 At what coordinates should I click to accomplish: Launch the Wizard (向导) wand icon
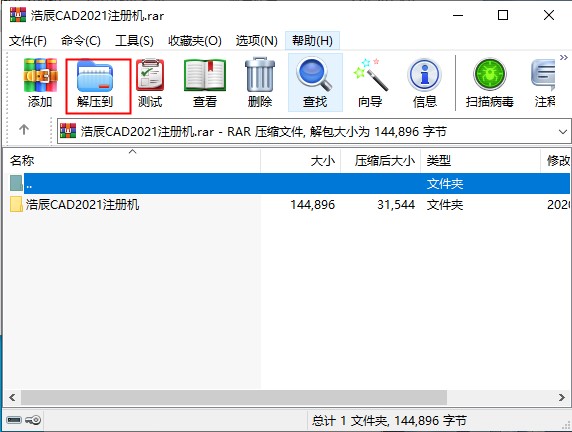pos(370,83)
